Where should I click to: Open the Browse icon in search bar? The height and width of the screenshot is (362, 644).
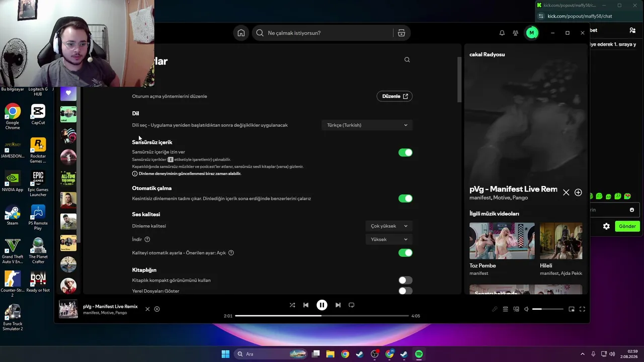[x=401, y=33]
